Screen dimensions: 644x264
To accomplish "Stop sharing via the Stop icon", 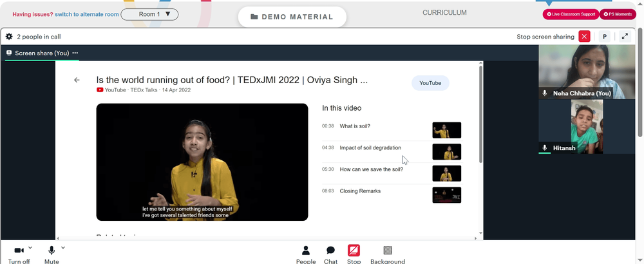I will click(x=354, y=254).
